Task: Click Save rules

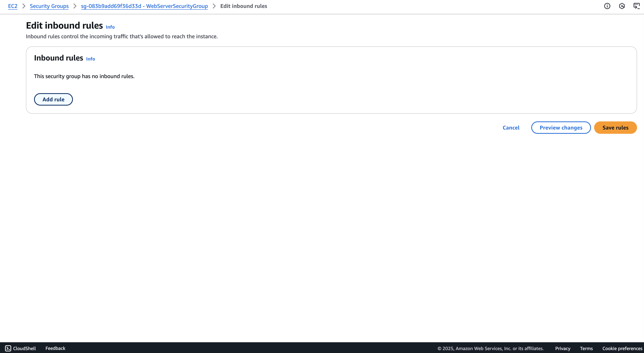Action: (615, 128)
